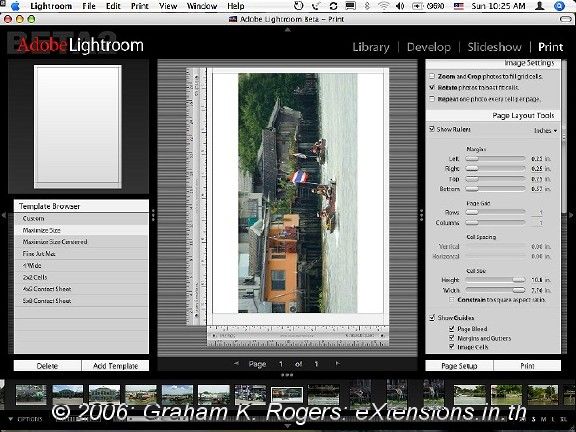Open the Edit menu
The image size is (576, 432).
coord(113,6)
